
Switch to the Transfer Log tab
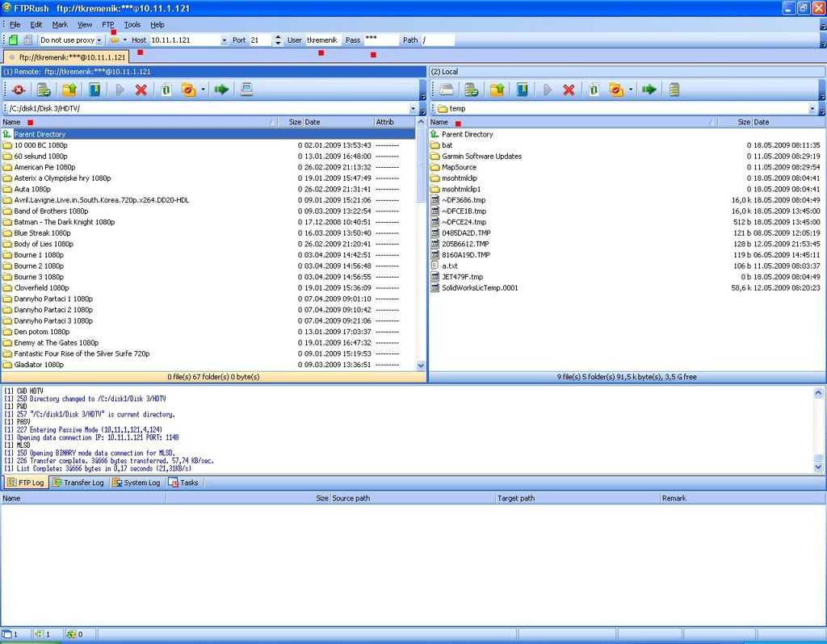point(78,483)
